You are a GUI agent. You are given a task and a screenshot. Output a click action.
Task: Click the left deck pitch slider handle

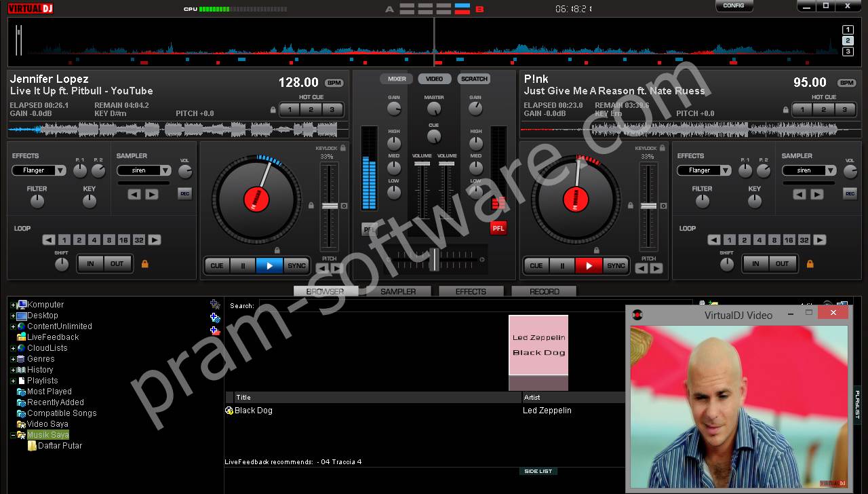pos(330,206)
